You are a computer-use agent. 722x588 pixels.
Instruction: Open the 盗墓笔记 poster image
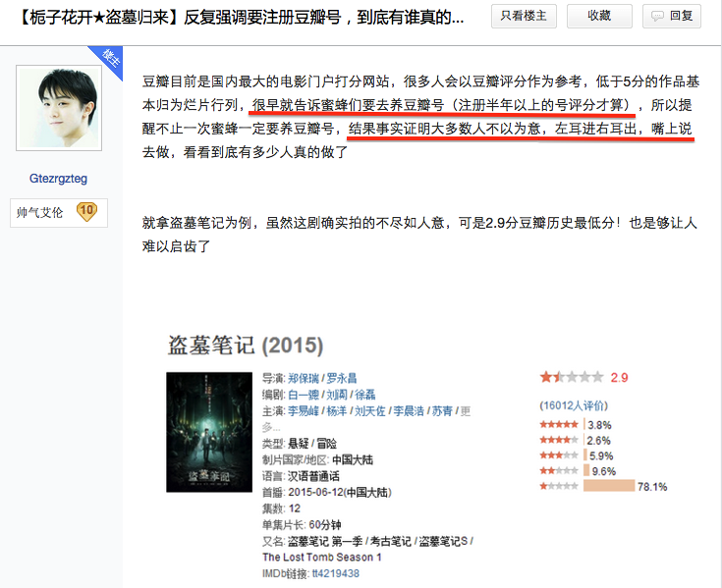pyautogui.click(x=209, y=432)
